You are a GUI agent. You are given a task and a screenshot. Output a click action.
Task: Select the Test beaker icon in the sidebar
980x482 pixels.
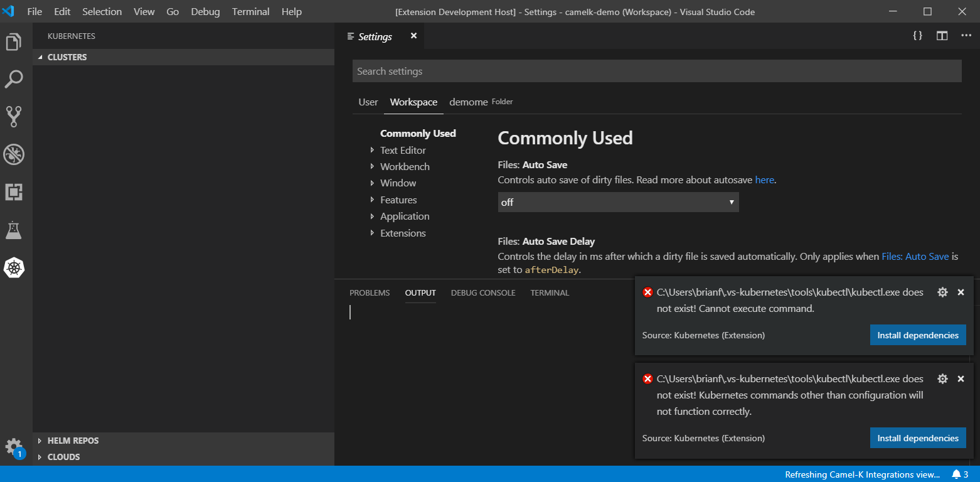[14, 230]
